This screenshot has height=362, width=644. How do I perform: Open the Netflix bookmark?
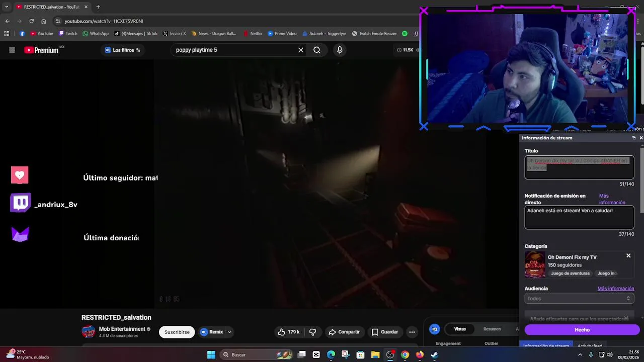pyautogui.click(x=253, y=34)
